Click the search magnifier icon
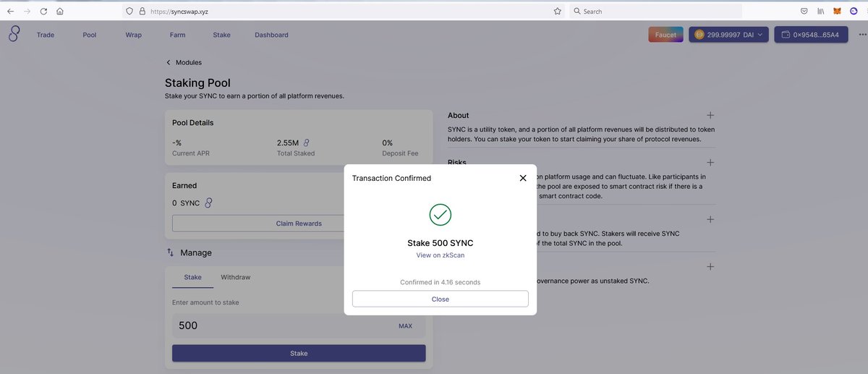868x374 pixels. click(x=576, y=12)
